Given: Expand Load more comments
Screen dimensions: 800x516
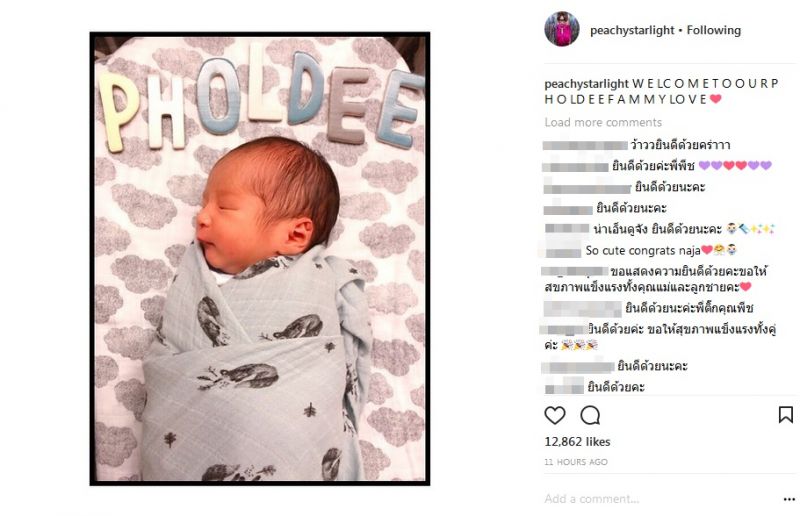Looking at the screenshot, I should [603, 122].
